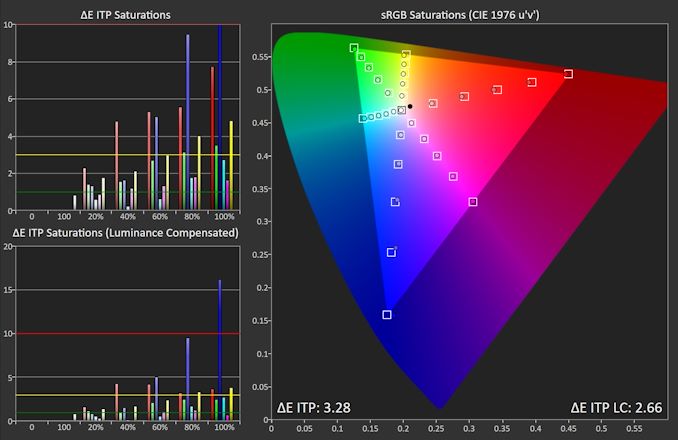
Task: Click the 80% magenta target square near v' 0.37
Action: [453, 176]
